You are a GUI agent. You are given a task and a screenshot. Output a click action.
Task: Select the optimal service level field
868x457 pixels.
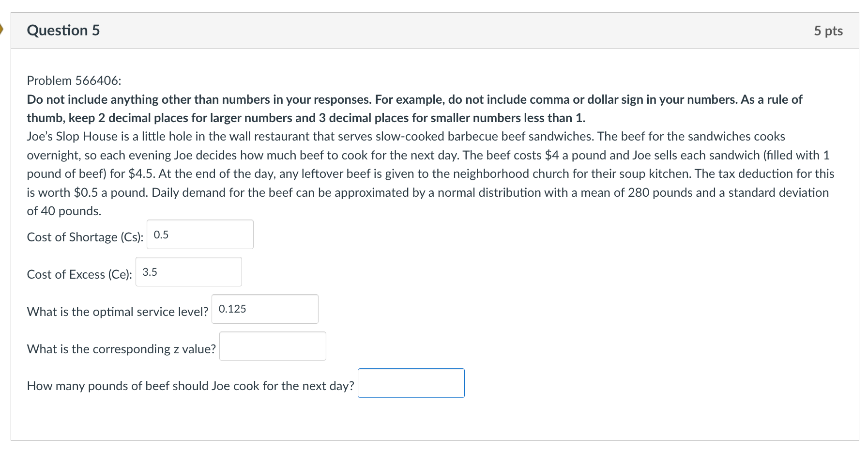click(265, 309)
